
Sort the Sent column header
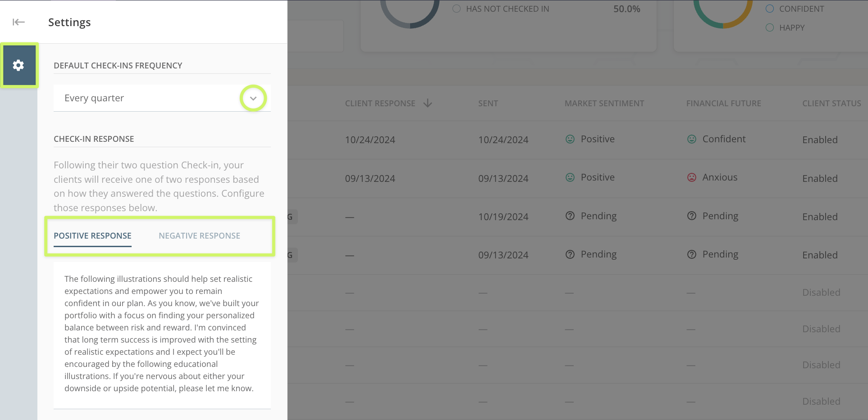pyautogui.click(x=488, y=103)
